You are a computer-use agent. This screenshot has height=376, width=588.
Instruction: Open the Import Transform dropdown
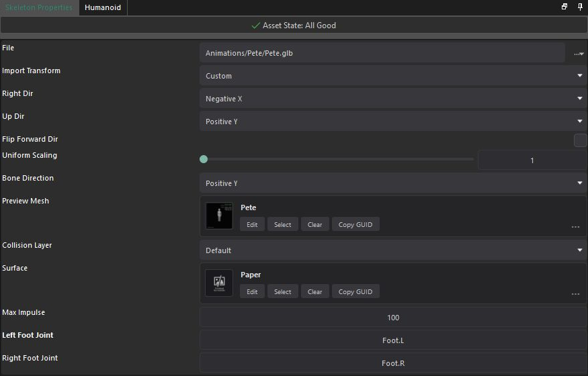[393, 76]
